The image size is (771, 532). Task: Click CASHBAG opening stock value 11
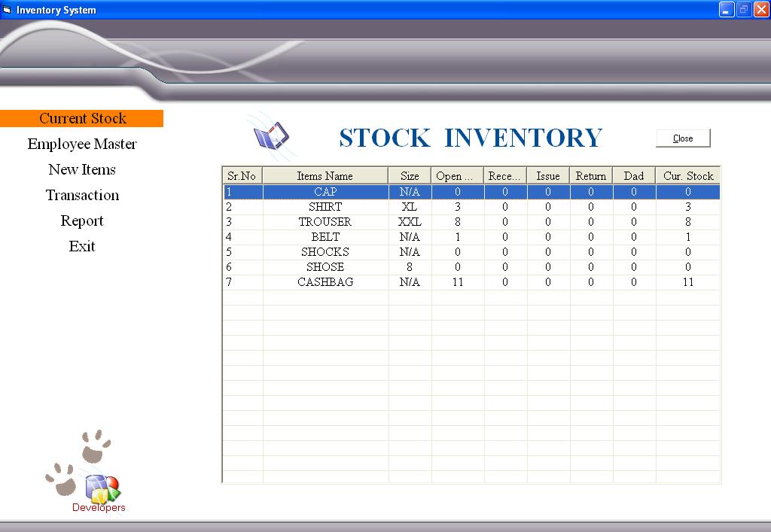[x=458, y=282]
